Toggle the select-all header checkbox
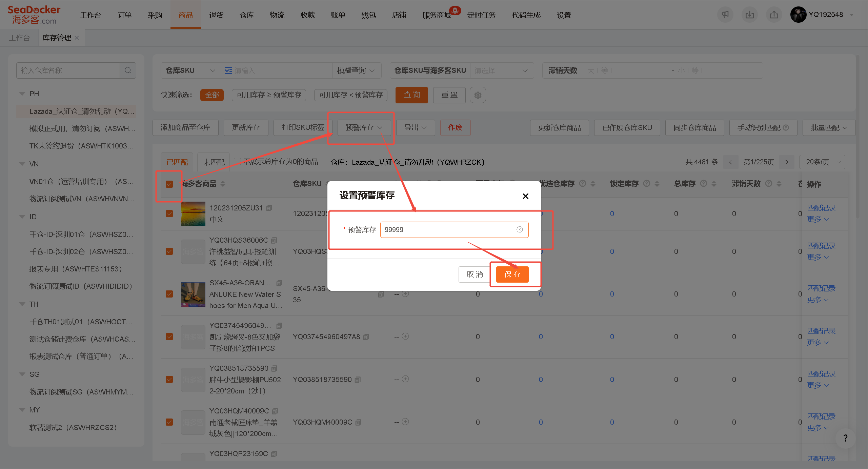This screenshot has height=469, width=868. [x=169, y=184]
